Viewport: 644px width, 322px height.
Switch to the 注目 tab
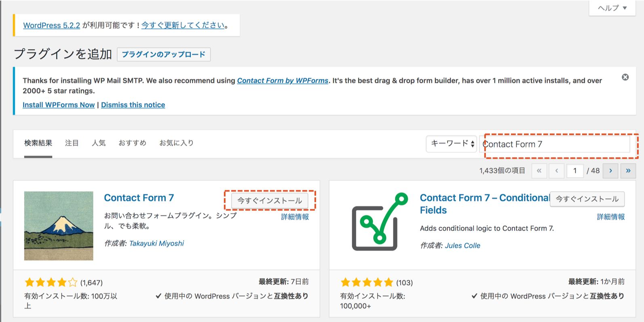tap(72, 143)
